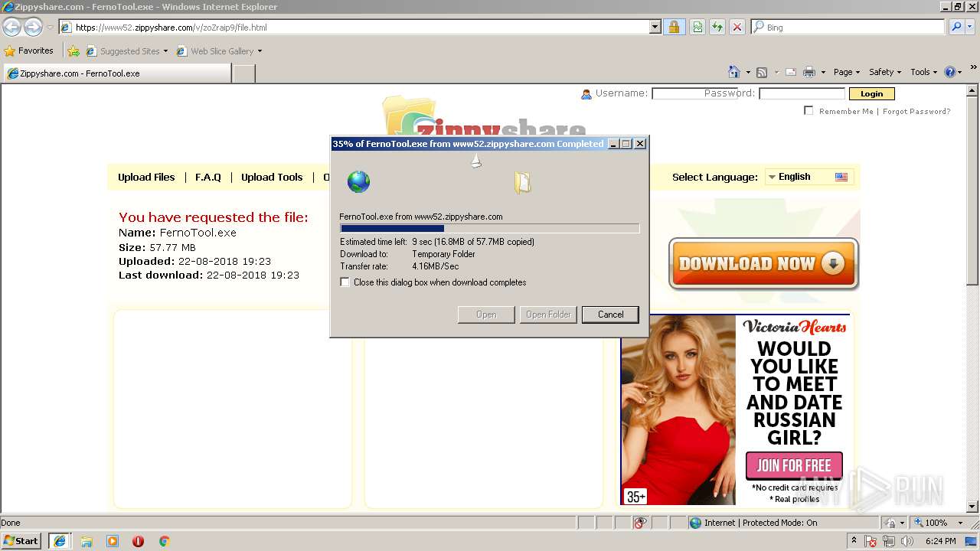The height and width of the screenshot is (551, 980).
Task: Open the Page menu
Action: point(847,72)
